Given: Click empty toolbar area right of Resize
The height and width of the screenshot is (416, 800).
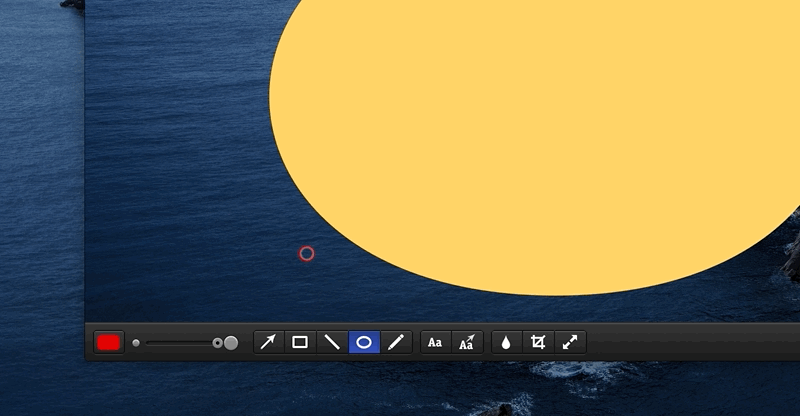Looking at the screenshot, I should coord(690,342).
